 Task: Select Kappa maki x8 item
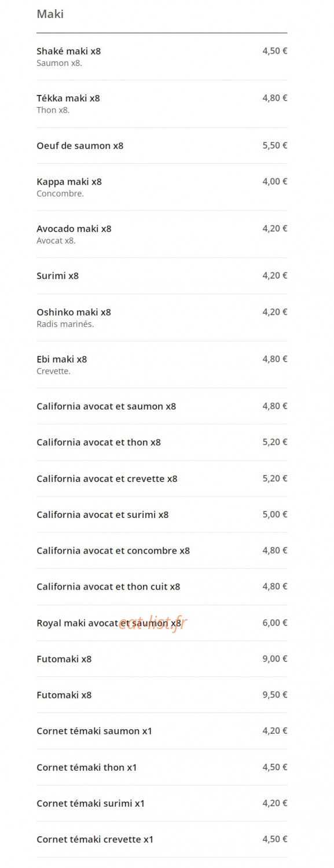click(x=162, y=187)
